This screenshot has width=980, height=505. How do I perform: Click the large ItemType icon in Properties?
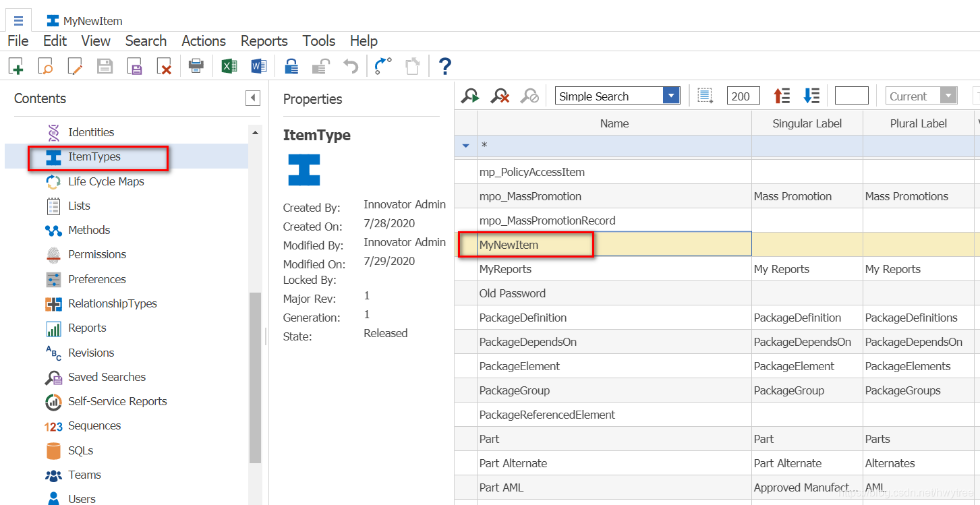coord(304,170)
